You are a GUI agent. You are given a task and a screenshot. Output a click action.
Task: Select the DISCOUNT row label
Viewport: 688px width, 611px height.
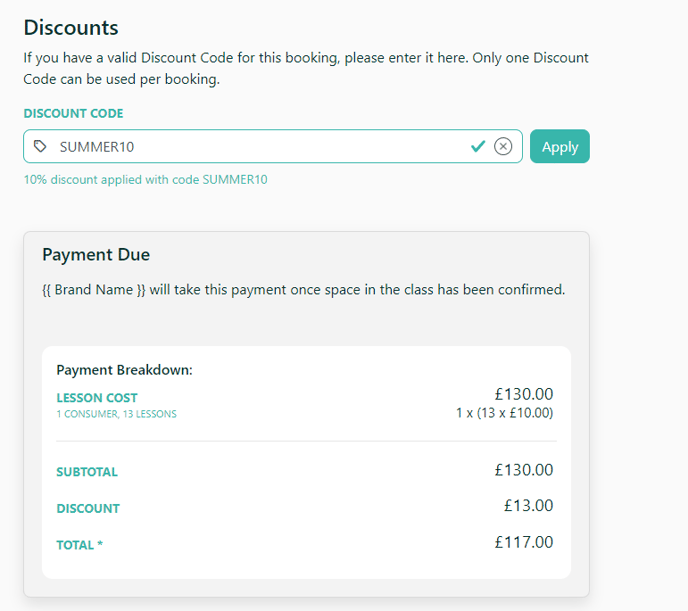point(88,508)
